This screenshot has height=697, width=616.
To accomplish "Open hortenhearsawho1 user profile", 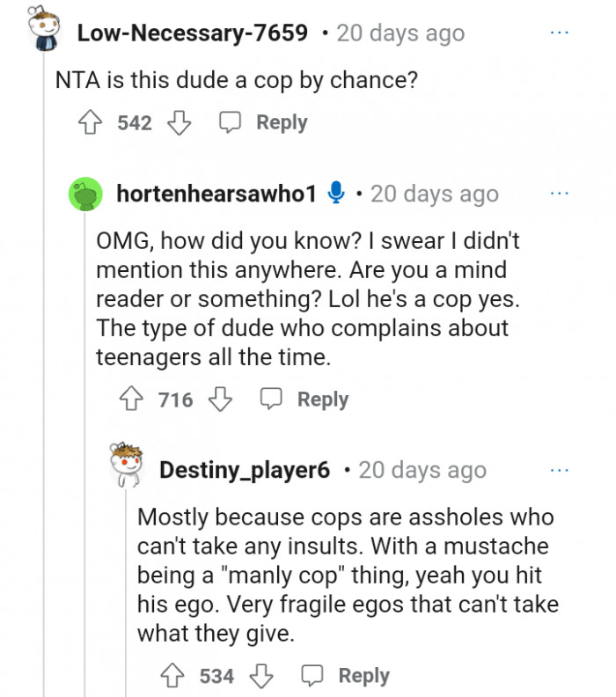I will (x=216, y=194).
